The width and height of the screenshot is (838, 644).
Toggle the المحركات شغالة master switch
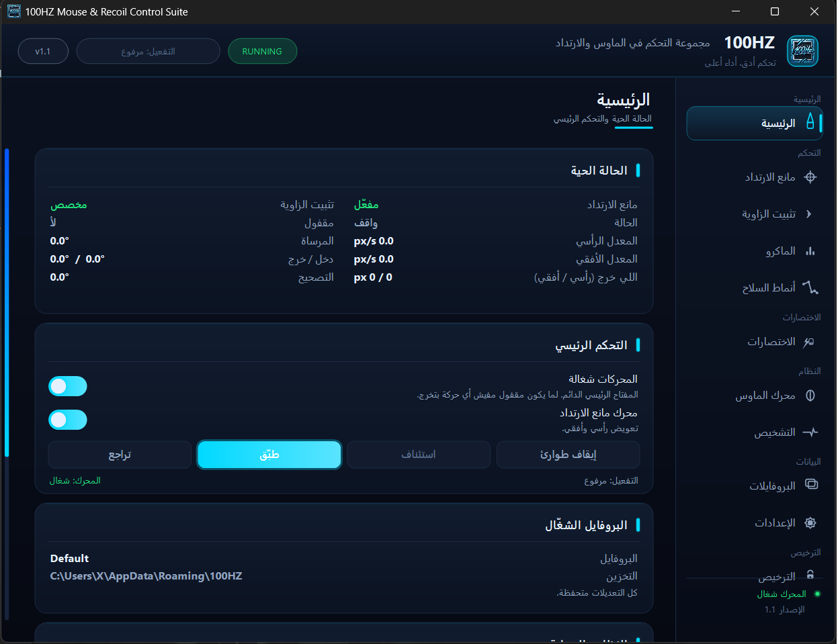point(68,386)
